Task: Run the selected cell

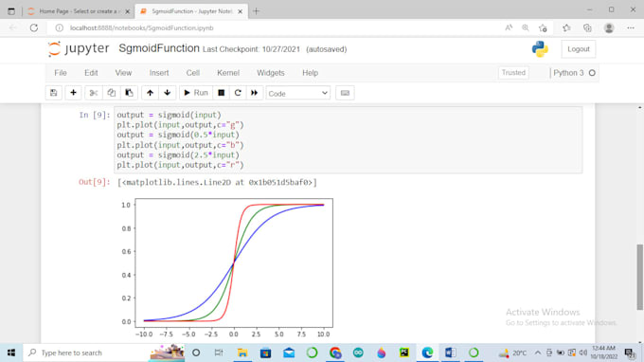Action: pos(196,93)
